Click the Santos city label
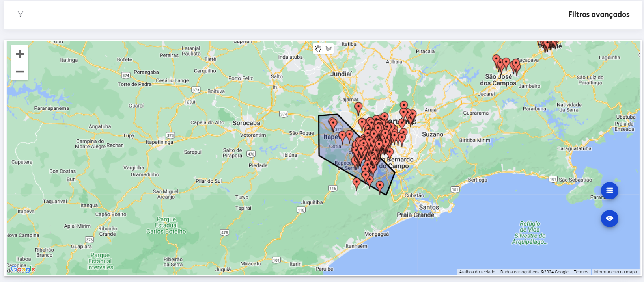This screenshot has width=644, height=282. click(x=429, y=207)
